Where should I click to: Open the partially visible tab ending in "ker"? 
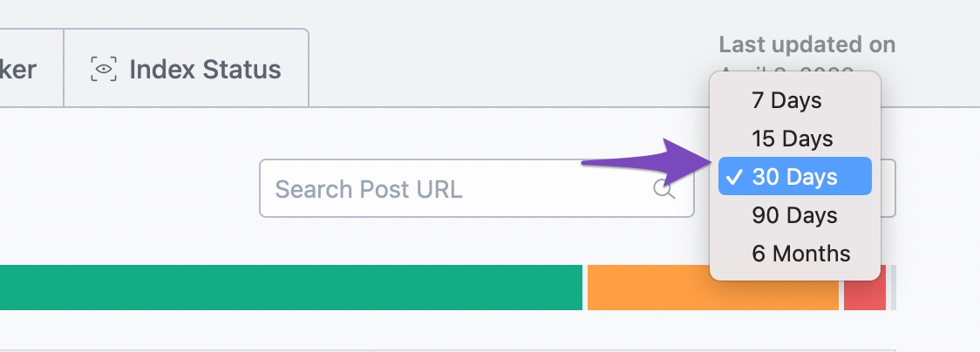tap(26, 69)
